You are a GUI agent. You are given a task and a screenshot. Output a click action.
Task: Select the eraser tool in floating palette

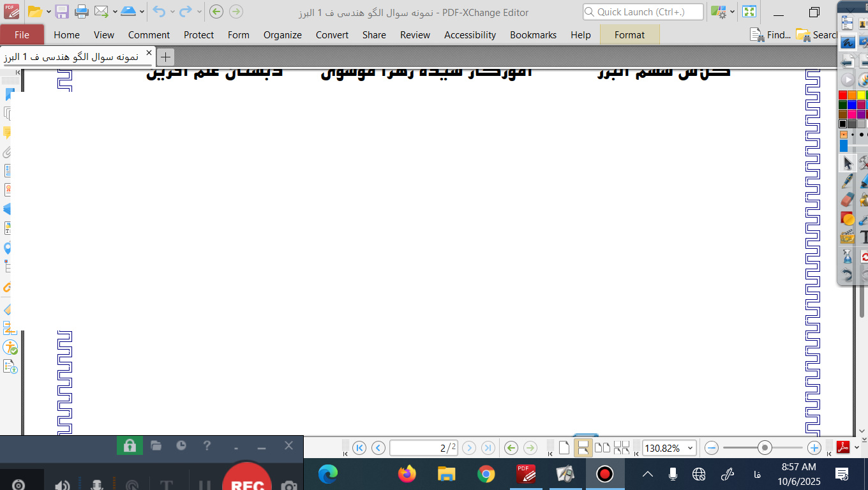click(x=847, y=200)
